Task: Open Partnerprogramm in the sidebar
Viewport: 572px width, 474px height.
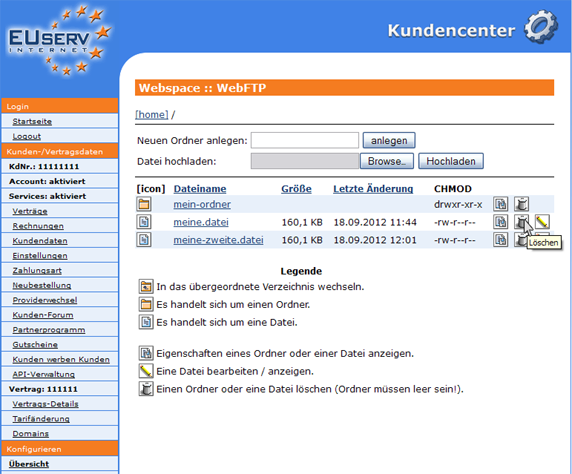Action: [x=49, y=330]
